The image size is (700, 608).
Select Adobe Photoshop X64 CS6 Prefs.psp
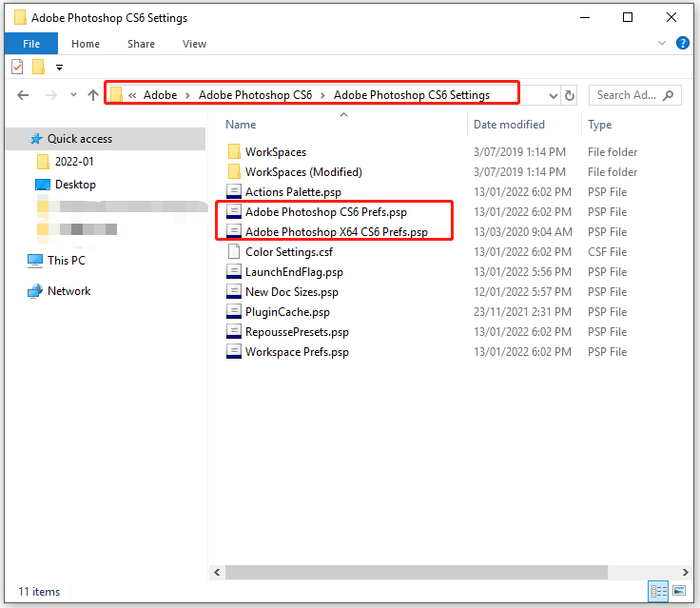(336, 232)
